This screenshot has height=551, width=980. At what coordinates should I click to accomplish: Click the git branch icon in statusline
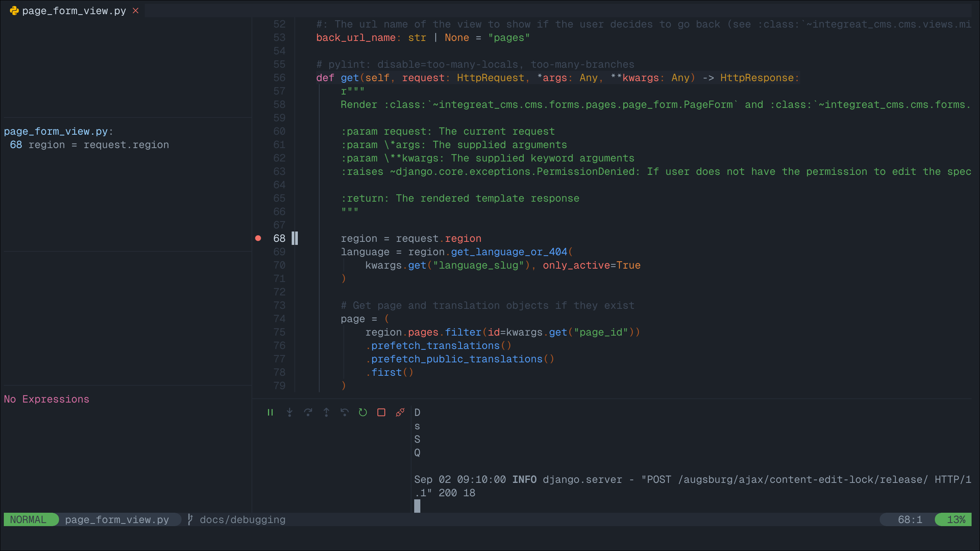coord(190,520)
